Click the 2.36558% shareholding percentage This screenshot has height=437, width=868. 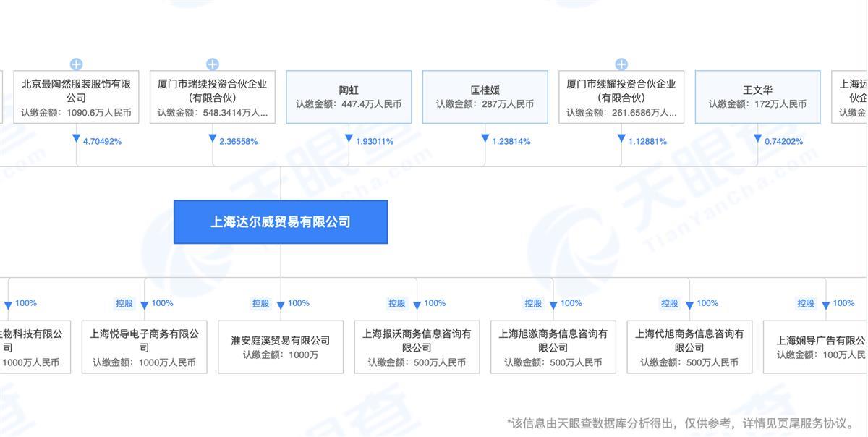coord(239,141)
